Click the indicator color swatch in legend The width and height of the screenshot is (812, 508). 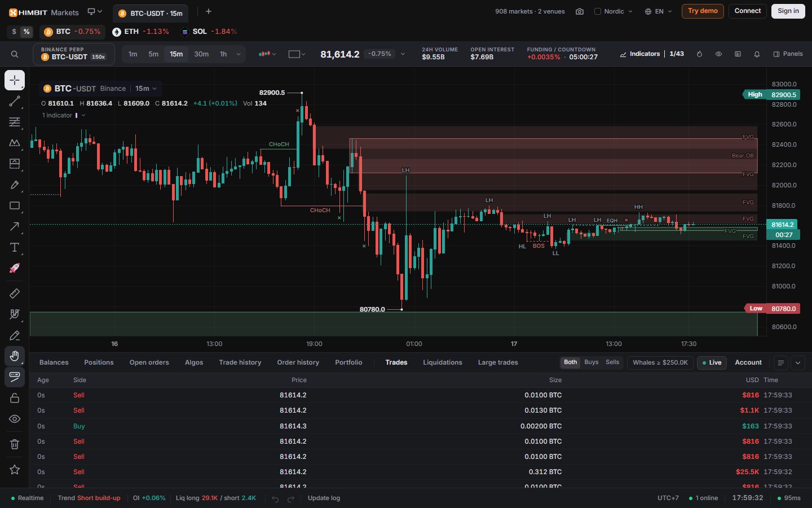(x=77, y=115)
